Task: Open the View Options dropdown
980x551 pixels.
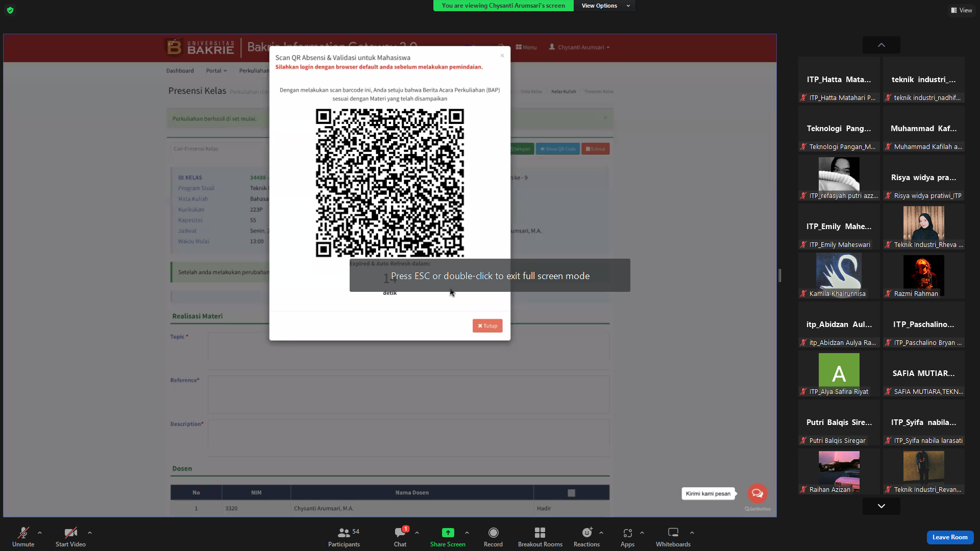Action: 605,6
